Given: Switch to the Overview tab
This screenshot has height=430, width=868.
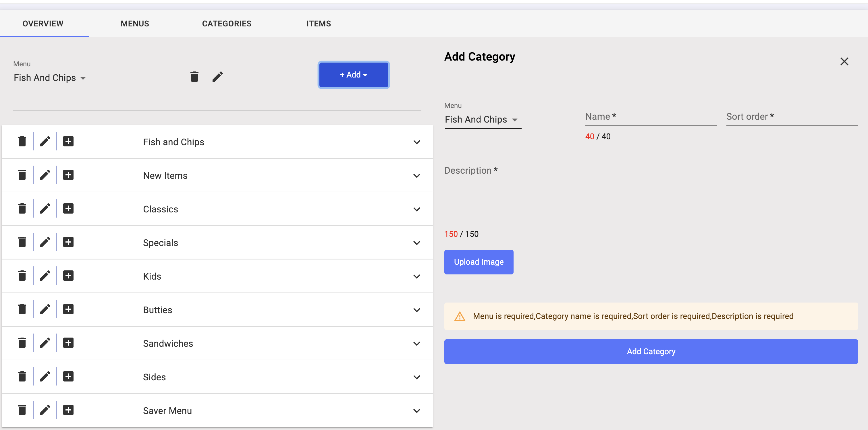Looking at the screenshot, I should pyautogui.click(x=43, y=24).
